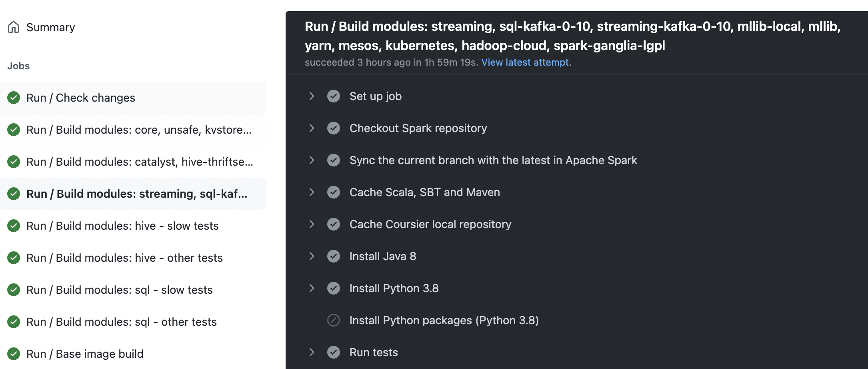Expand Install Python 3.8 step
The height and width of the screenshot is (369, 868).
(x=312, y=288)
